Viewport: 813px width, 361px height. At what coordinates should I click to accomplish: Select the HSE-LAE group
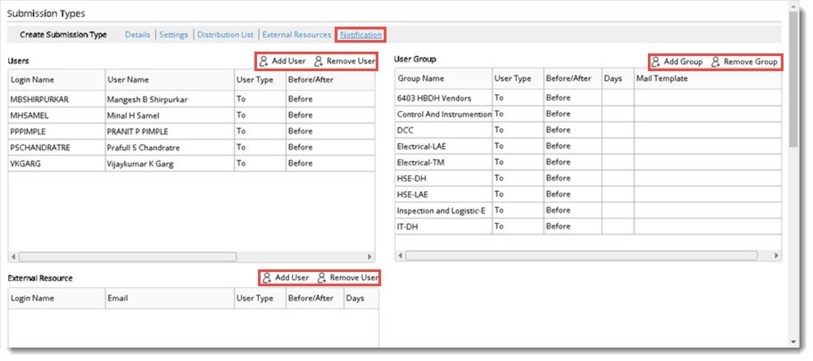[x=588, y=194]
